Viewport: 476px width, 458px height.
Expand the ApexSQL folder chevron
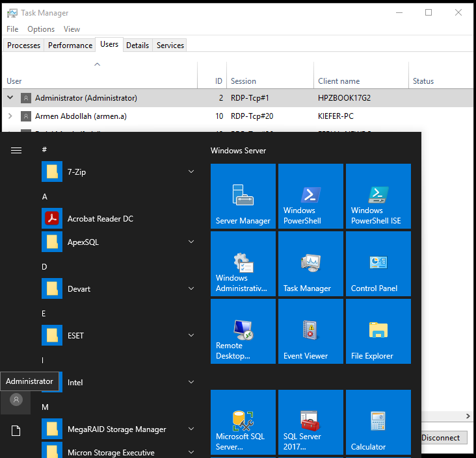(x=191, y=242)
